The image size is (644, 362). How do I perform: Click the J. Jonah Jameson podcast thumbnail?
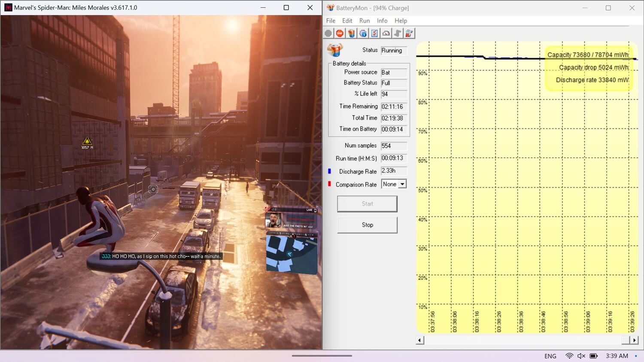273,221
